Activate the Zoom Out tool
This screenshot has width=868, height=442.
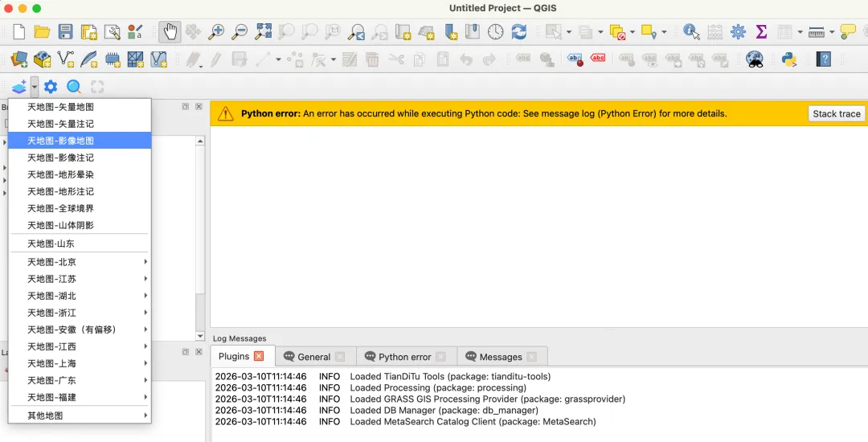click(240, 31)
